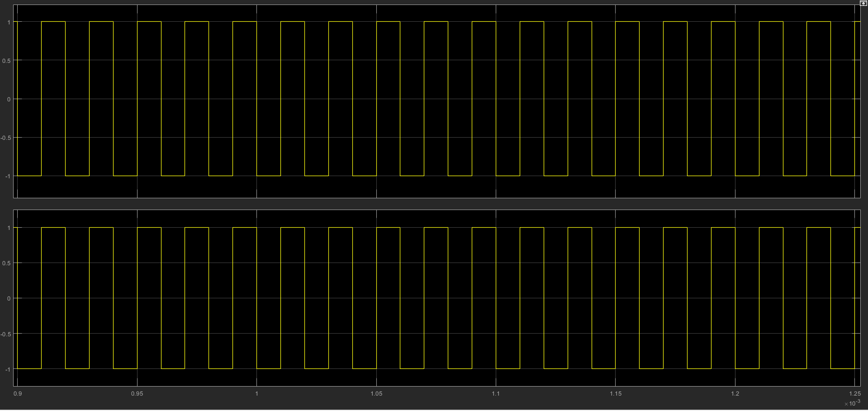Click x-axis tick label 1.15

pos(616,394)
